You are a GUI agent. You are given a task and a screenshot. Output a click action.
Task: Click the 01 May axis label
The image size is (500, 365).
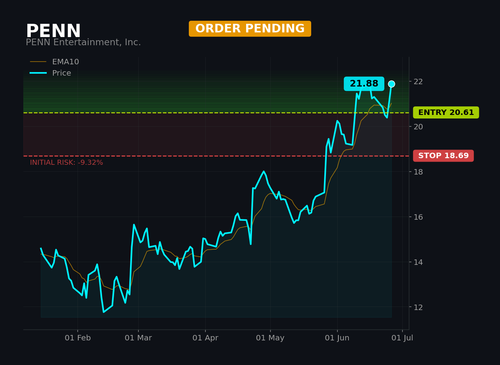[270, 338]
